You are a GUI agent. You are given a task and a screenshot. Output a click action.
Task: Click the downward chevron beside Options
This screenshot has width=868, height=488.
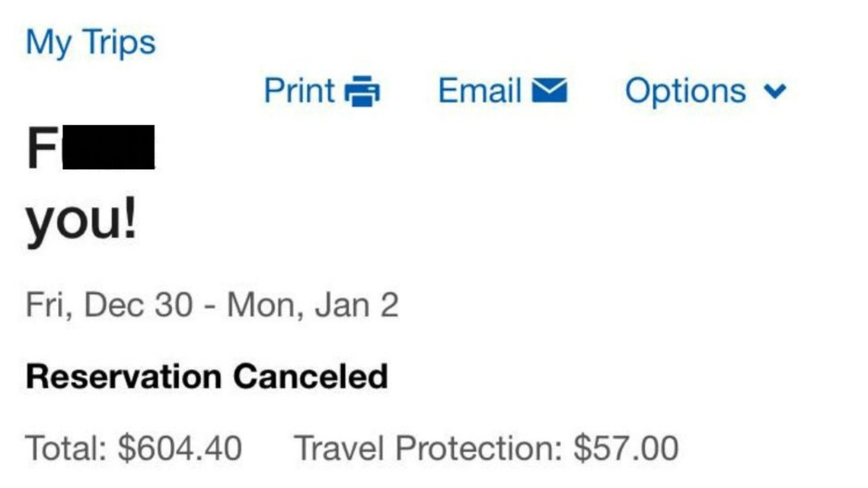pyautogui.click(x=774, y=93)
